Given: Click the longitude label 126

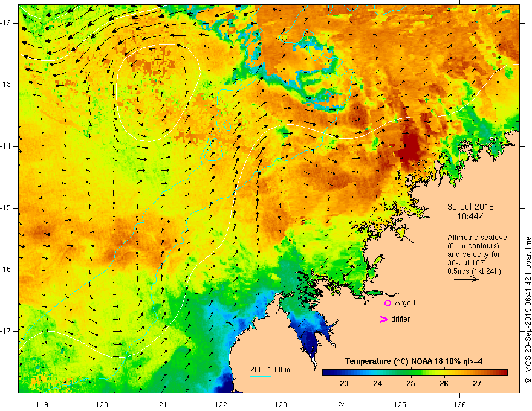Looking at the screenshot, I should (459, 404).
